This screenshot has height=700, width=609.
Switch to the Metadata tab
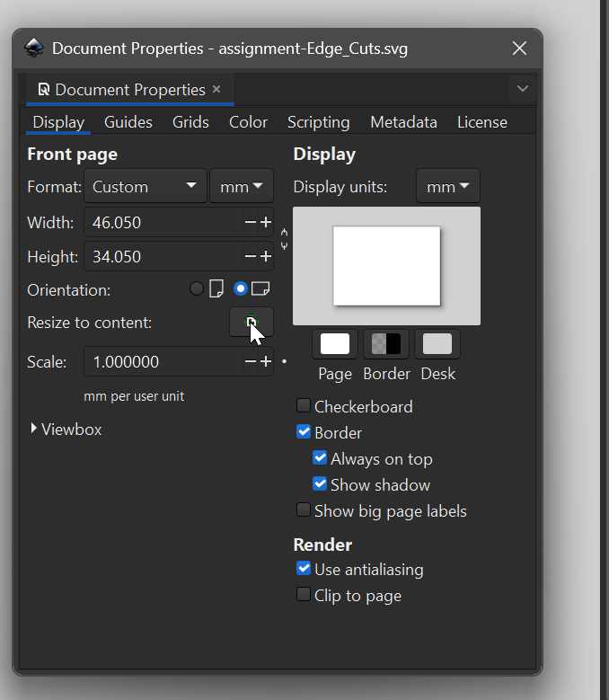tap(403, 122)
